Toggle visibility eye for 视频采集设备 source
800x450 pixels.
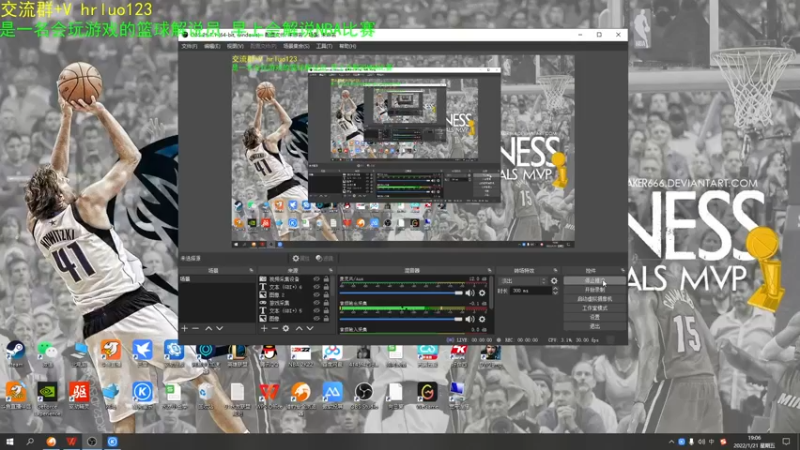click(x=316, y=279)
